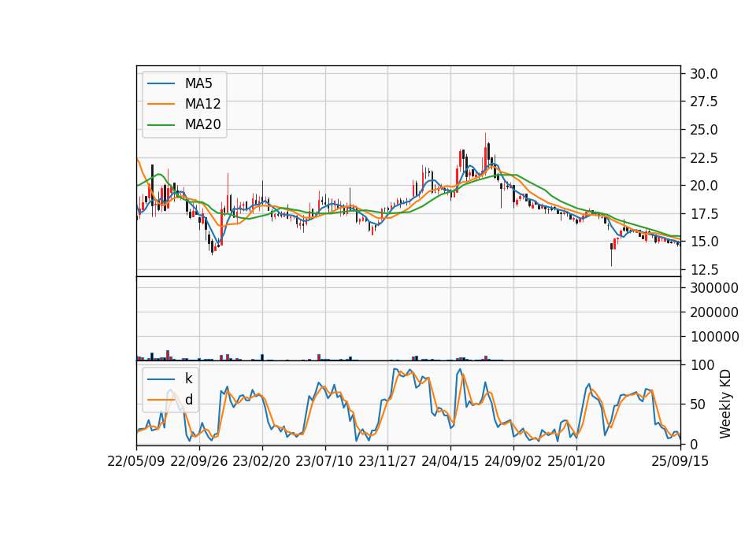This screenshot has height=543, width=756.
Task: Click the 20.0 price axis tick
Action: point(704,186)
